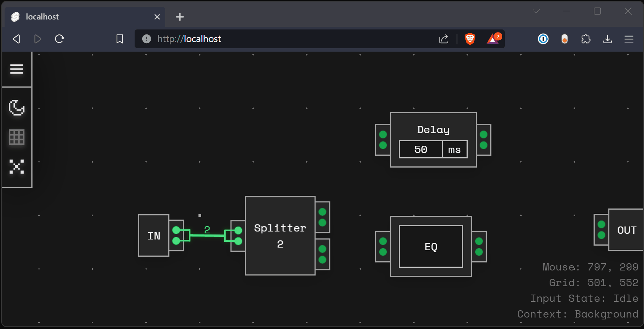
Task: Expand the tab search chevron in title bar
Action: 536,11
